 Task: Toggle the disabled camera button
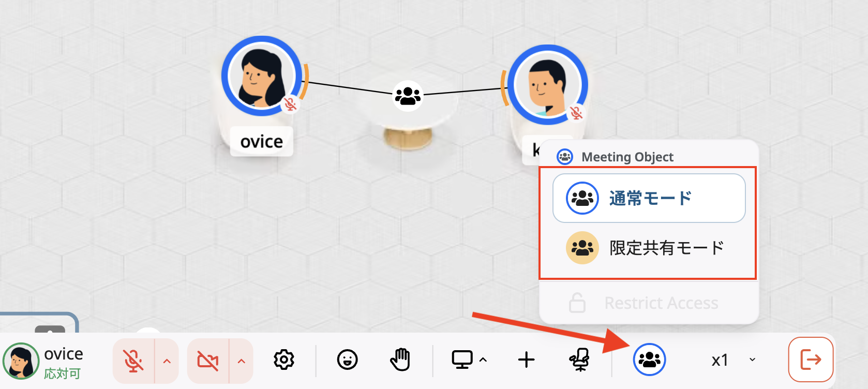coord(208,361)
